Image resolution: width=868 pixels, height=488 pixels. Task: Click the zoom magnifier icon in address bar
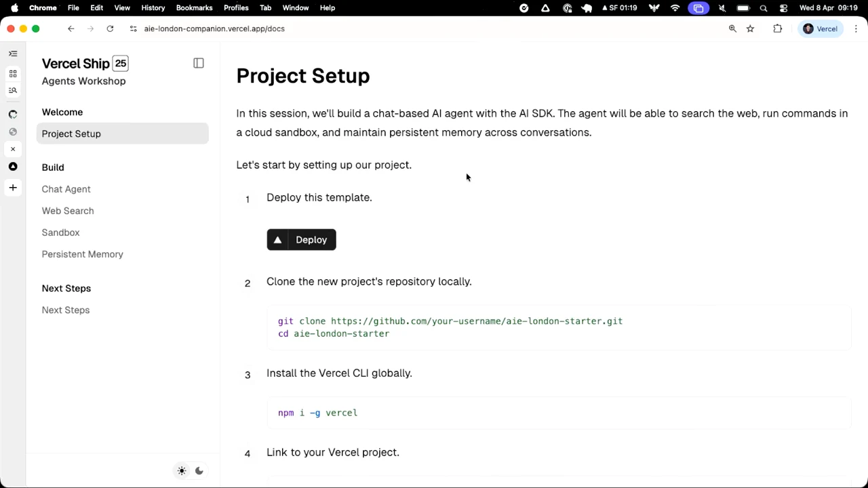pyautogui.click(x=732, y=28)
